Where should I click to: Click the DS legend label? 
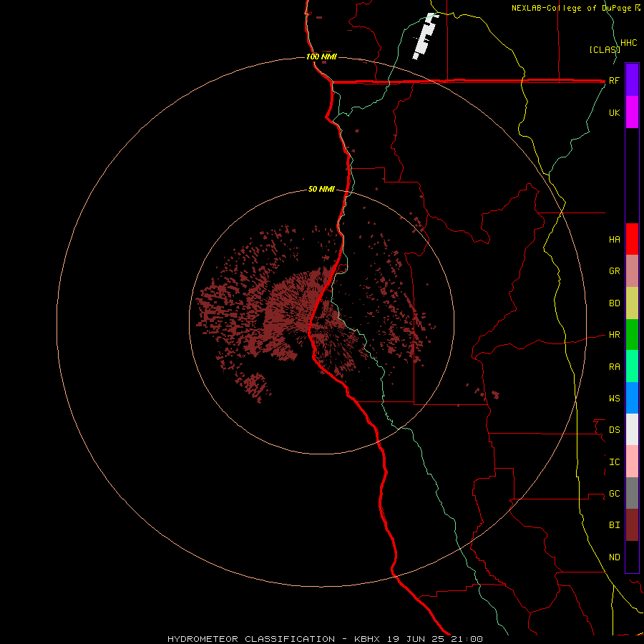[x=615, y=430]
